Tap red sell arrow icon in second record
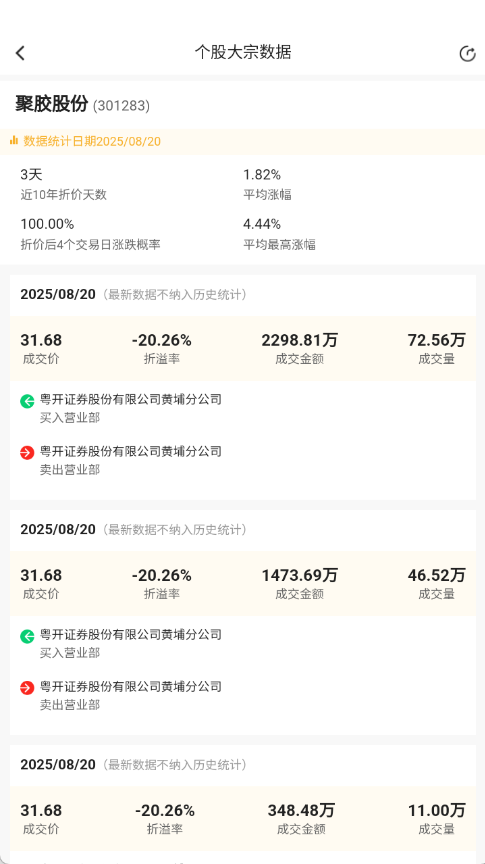The width and height of the screenshot is (485, 864). pos(27,688)
